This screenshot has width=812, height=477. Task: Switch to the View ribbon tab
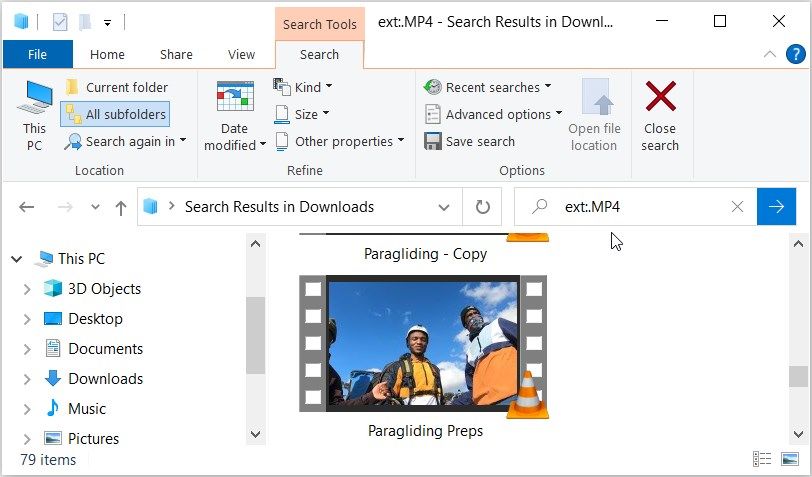tap(241, 55)
